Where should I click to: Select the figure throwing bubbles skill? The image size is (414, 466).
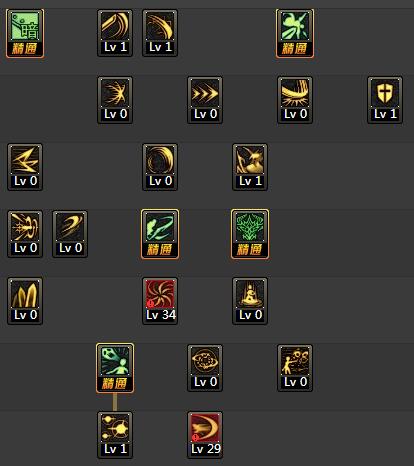point(295,368)
